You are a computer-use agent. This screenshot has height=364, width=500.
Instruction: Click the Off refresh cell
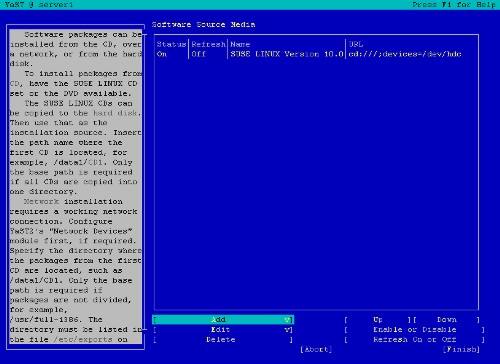198,54
